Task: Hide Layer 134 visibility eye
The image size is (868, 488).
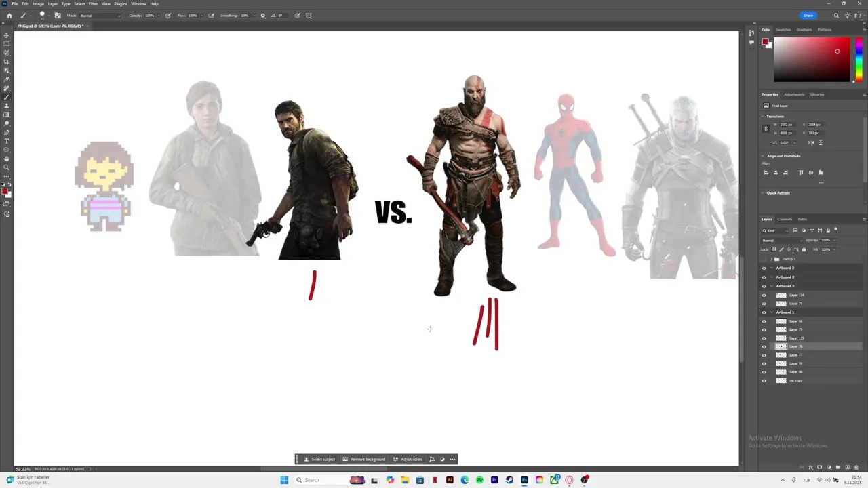Action: coord(764,295)
